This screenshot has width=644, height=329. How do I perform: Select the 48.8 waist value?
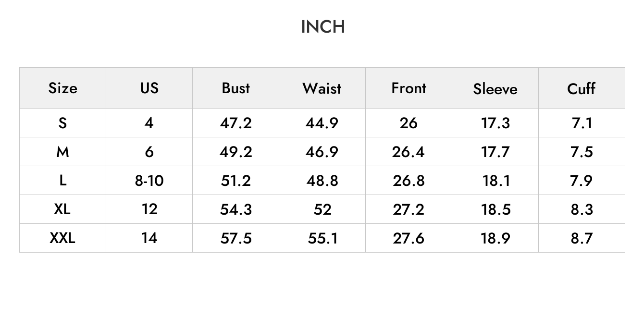click(322, 181)
